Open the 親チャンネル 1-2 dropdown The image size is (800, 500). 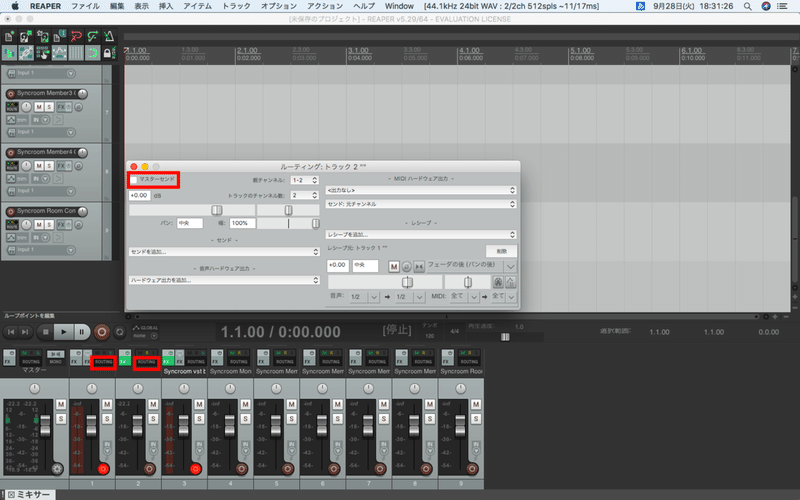click(x=305, y=180)
